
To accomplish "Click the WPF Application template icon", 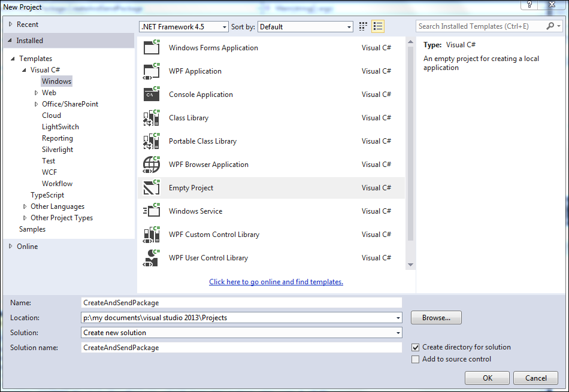I will [x=152, y=71].
